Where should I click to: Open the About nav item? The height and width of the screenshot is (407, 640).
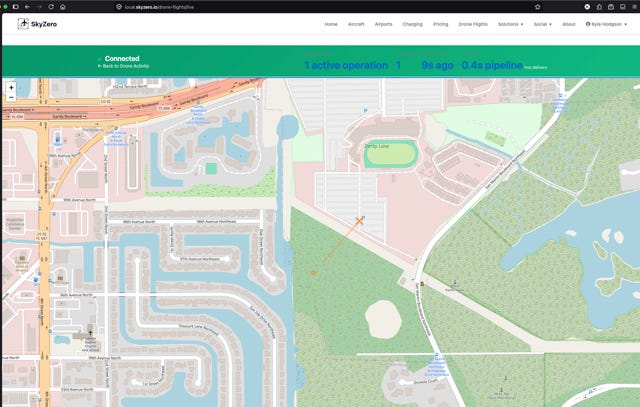[569, 24]
